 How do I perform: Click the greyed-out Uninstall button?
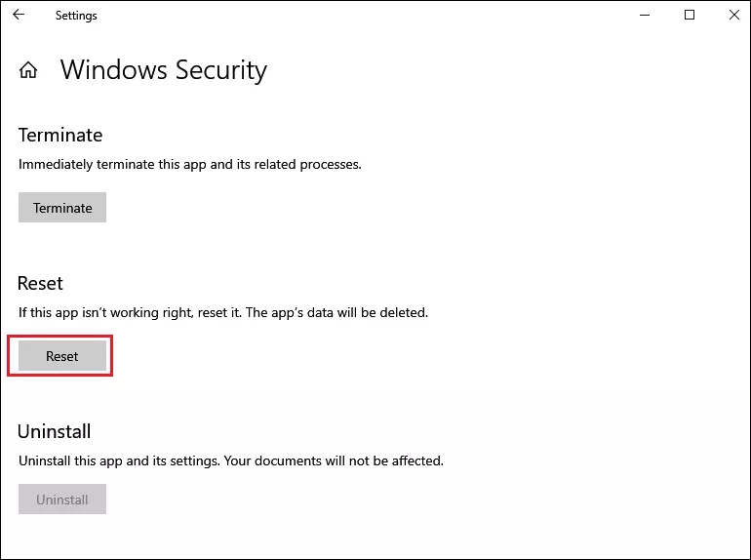coord(62,500)
